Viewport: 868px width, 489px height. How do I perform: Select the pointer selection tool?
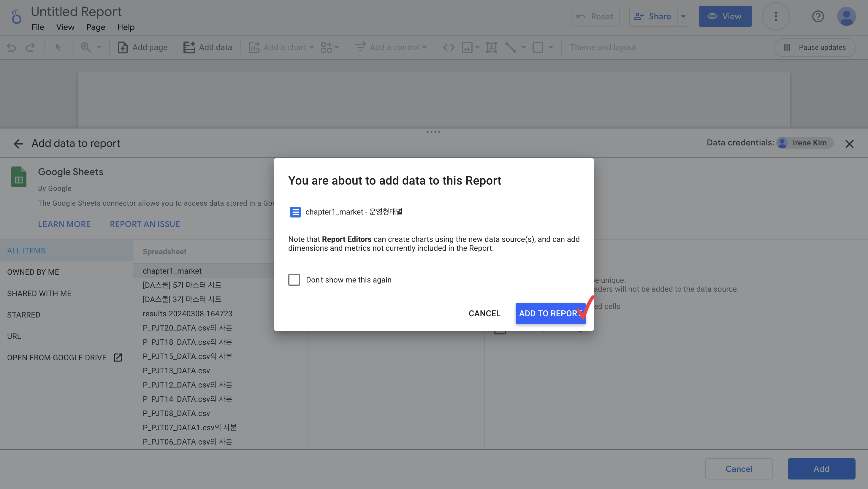58,47
